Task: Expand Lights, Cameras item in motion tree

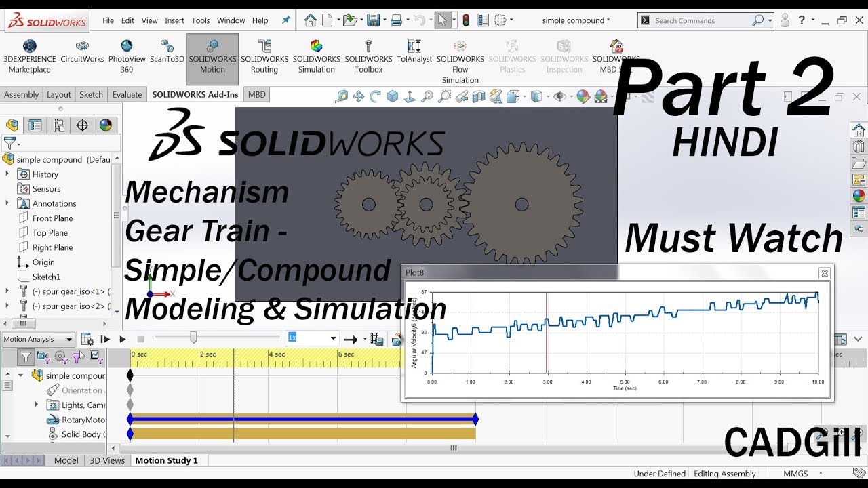Action: pyautogui.click(x=37, y=405)
